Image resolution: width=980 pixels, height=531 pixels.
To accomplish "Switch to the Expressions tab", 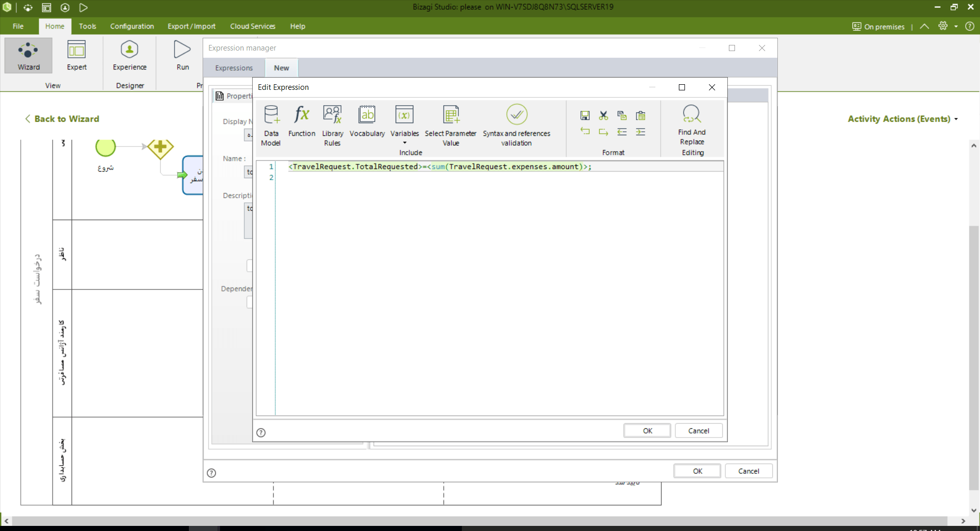I will click(x=234, y=68).
